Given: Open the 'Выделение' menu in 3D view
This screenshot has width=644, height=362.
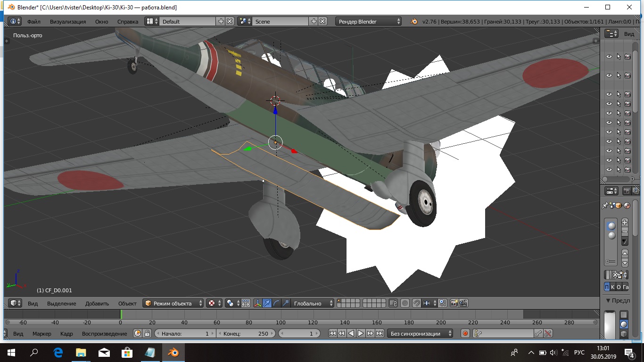Looking at the screenshot, I should click(x=61, y=304).
